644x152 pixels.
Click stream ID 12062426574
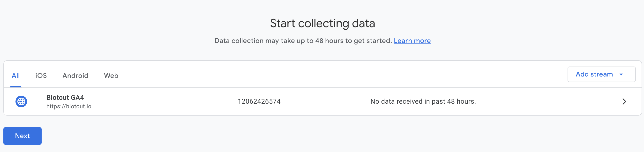pyautogui.click(x=259, y=101)
